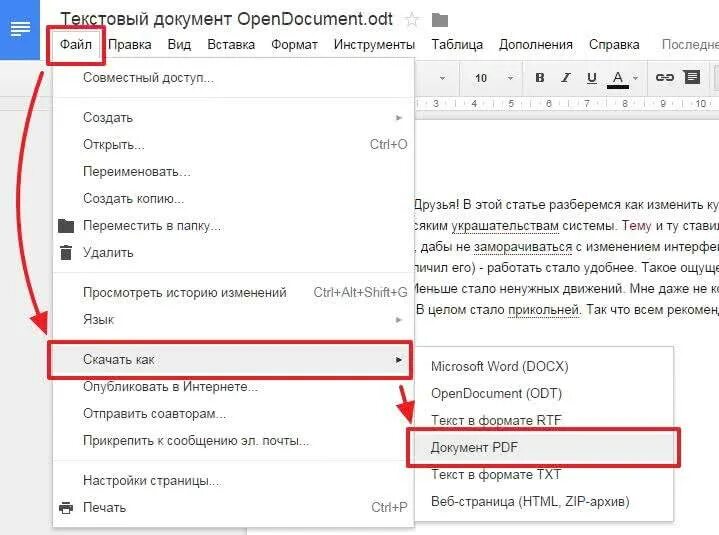Image resolution: width=719 pixels, height=535 pixels.
Task: Expand the Язык submenu arrow
Action: [399, 320]
